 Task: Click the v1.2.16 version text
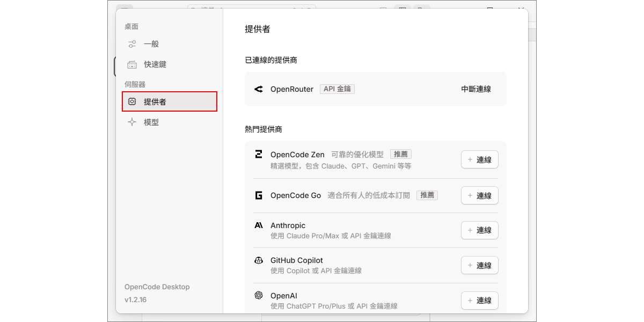click(135, 300)
